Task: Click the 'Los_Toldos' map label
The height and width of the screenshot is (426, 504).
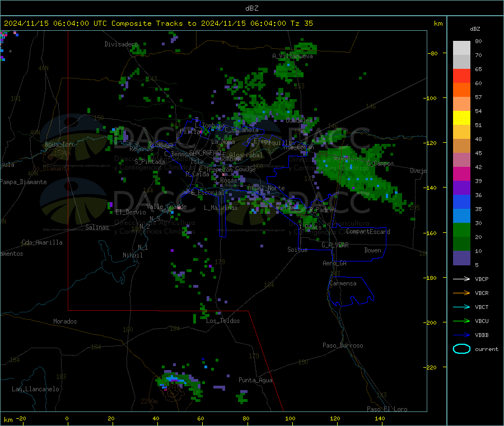Action: pos(223,321)
